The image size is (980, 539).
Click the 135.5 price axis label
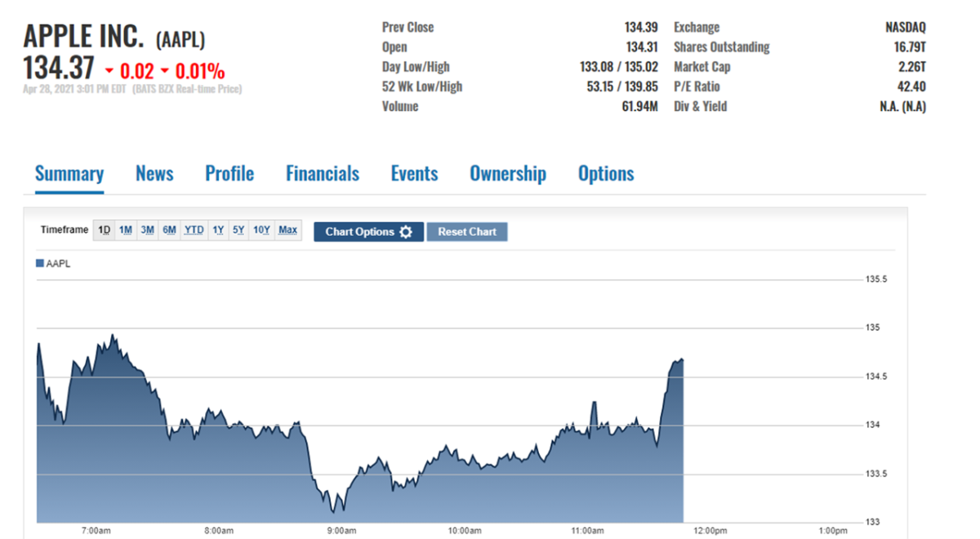tap(876, 279)
